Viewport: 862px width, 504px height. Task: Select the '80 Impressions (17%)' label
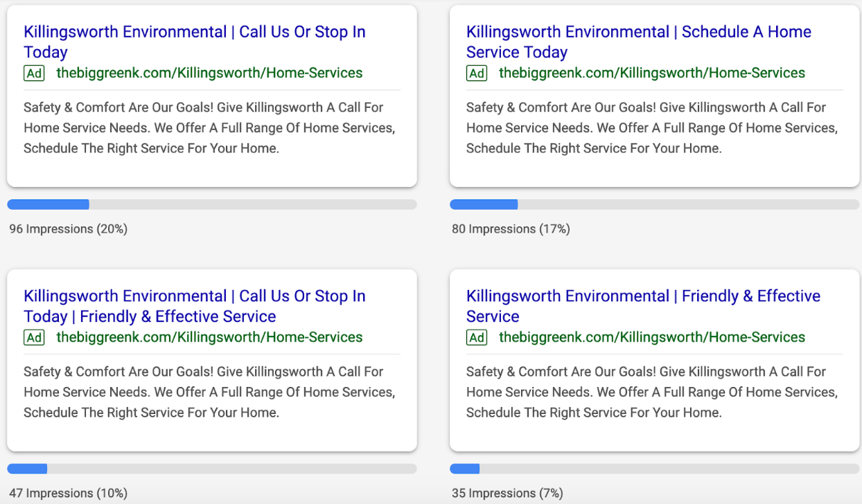pyautogui.click(x=511, y=228)
